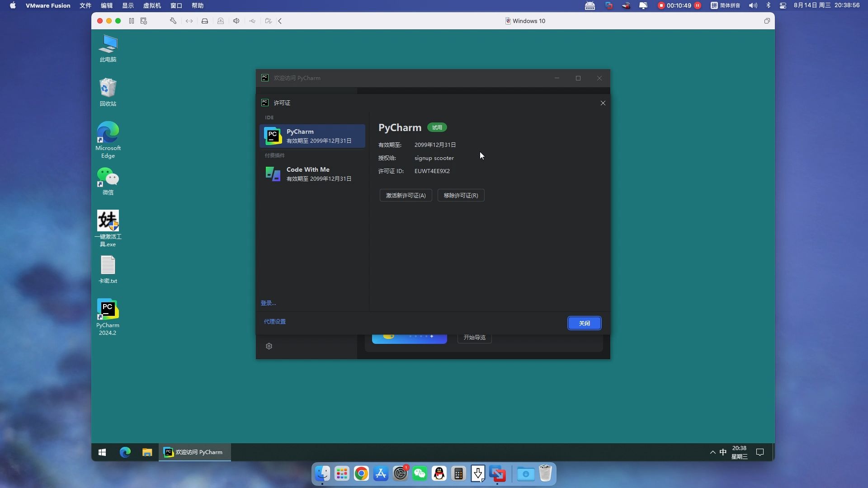The height and width of the screenshot is (488, 868).
Task: Open Finder from the Dock
Action: click(322, 474)
